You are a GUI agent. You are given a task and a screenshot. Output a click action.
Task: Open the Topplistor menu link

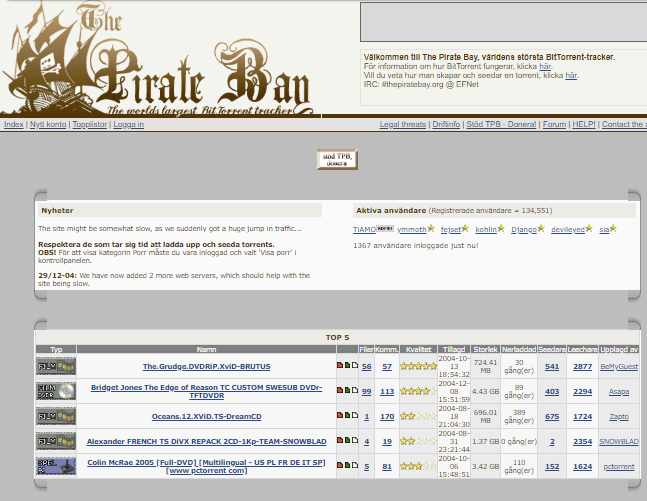(90, 124)
